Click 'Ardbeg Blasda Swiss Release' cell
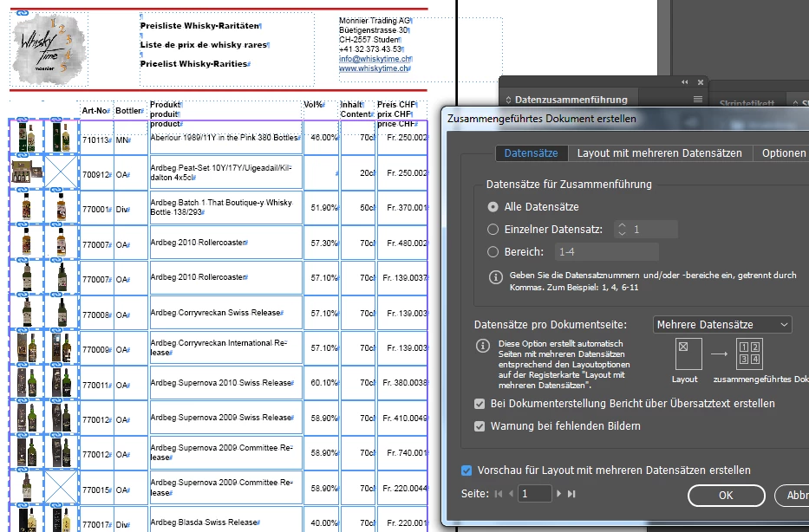This screenshot has height=532, width=809. point(225,522)
